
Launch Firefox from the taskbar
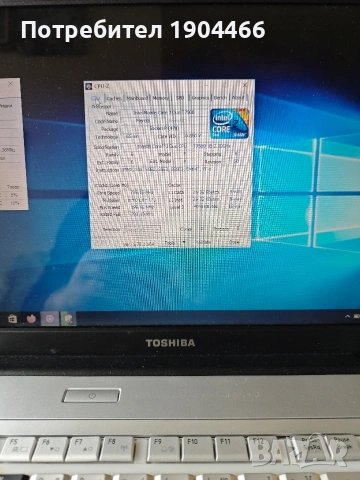(x=31, y=319)
